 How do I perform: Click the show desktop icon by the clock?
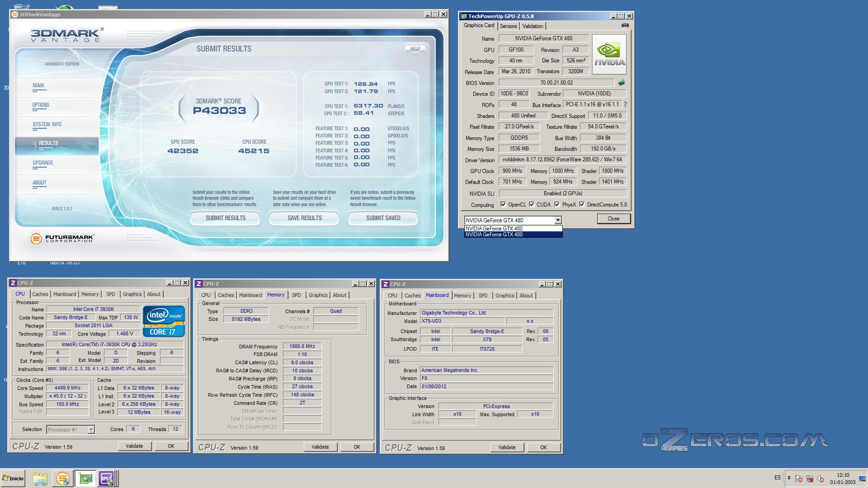point(863,479)
